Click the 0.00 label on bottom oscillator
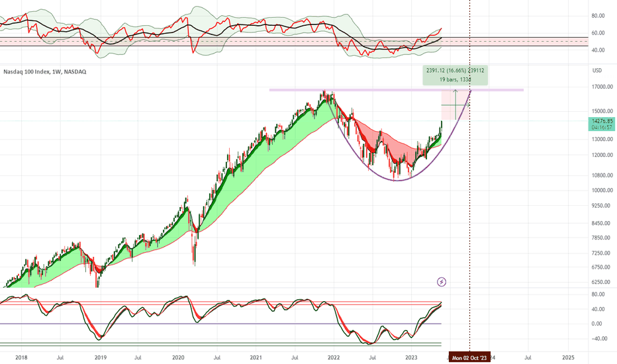Screen dimensions: 617x364 tap(596, 324)
